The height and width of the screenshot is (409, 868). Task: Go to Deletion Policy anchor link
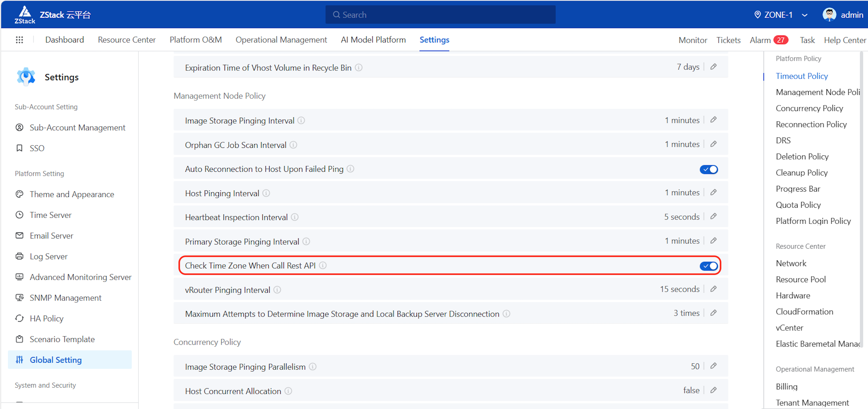[802, 157]
